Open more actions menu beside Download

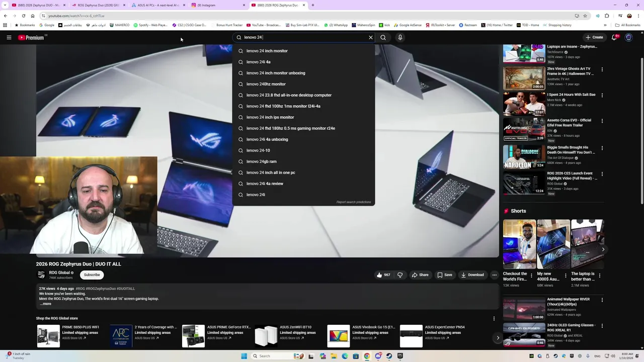(494, 275)
